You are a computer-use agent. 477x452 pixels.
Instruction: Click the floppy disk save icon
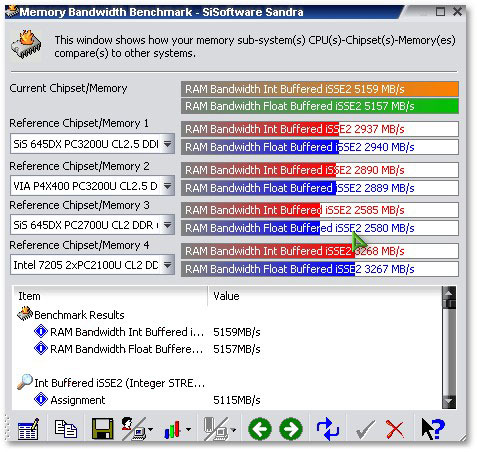point(102,429)
